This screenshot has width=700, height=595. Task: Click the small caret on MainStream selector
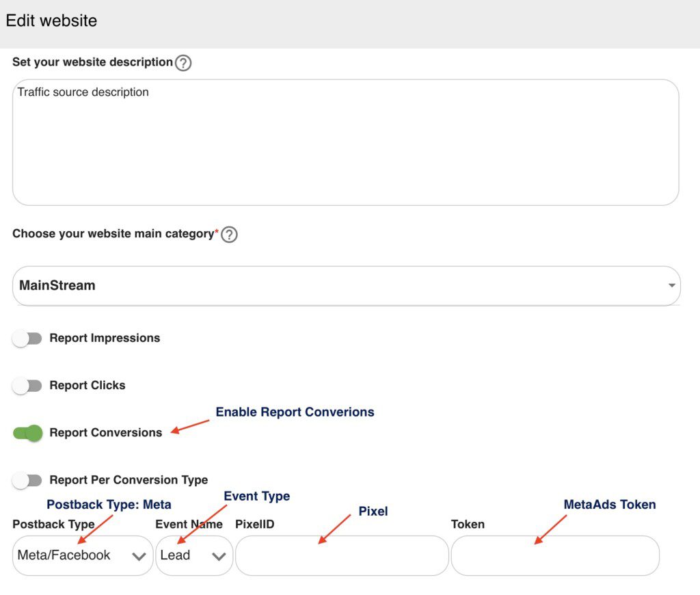(672, 285)
